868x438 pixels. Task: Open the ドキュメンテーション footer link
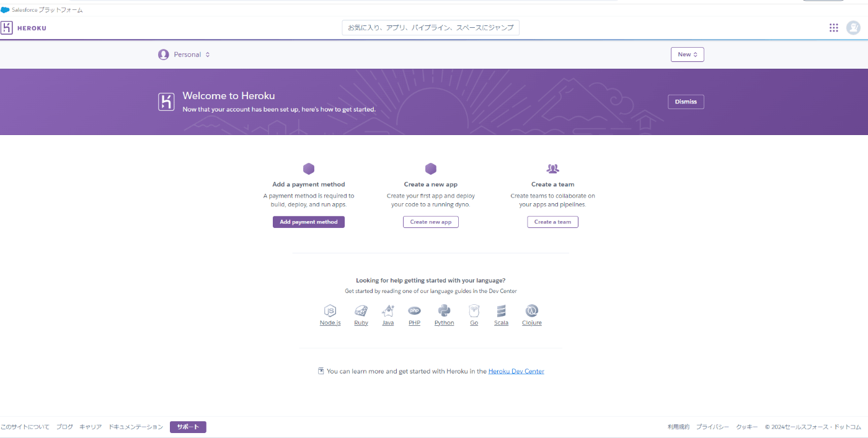[x=136, y=427]
